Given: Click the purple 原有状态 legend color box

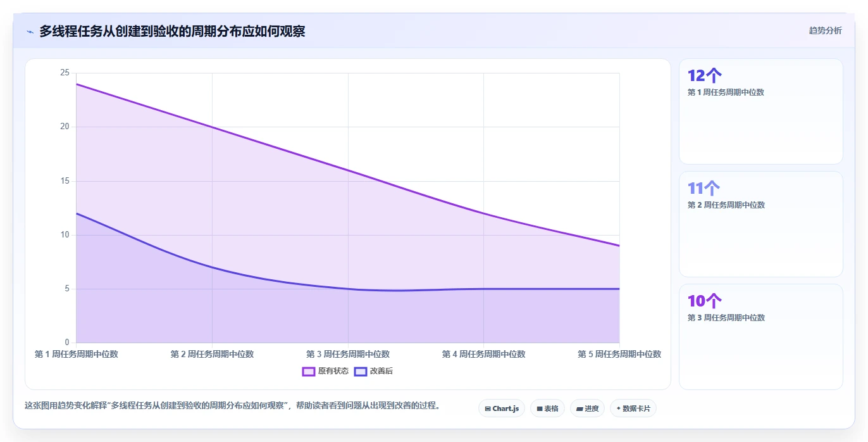Looking at the screenshot, I should [x=309, y=371].
